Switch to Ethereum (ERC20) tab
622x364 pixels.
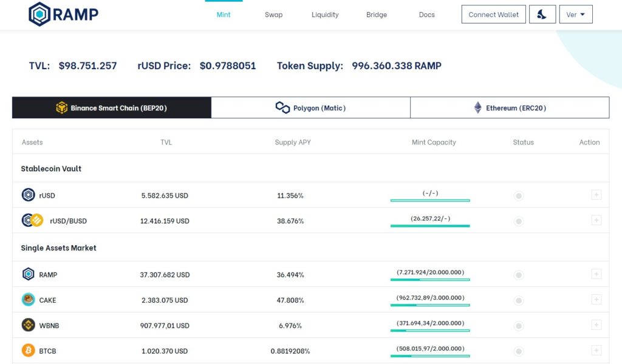pos(510,108)
